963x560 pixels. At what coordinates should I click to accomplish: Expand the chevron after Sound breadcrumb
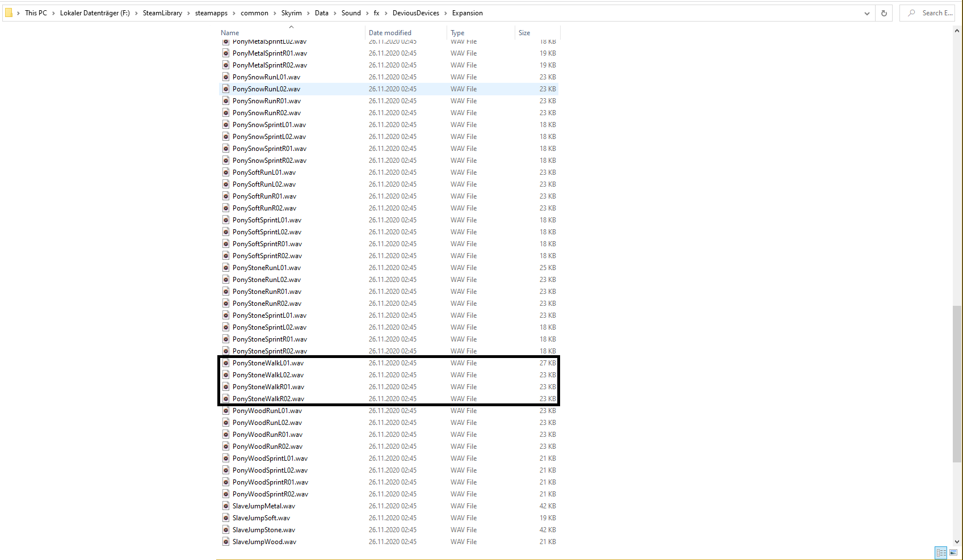pyautogui.click(x=367, y=13)
